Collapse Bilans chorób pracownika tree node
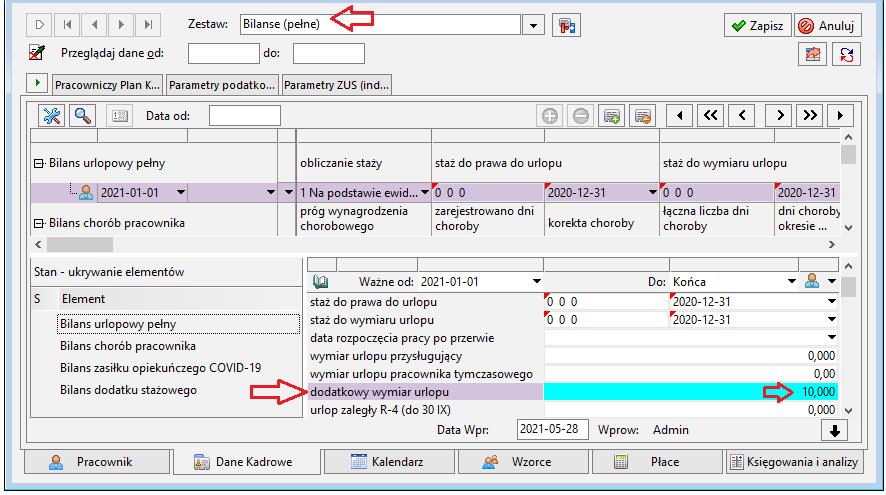The width and height of the screenshot is (886, 495). (38, 223)
